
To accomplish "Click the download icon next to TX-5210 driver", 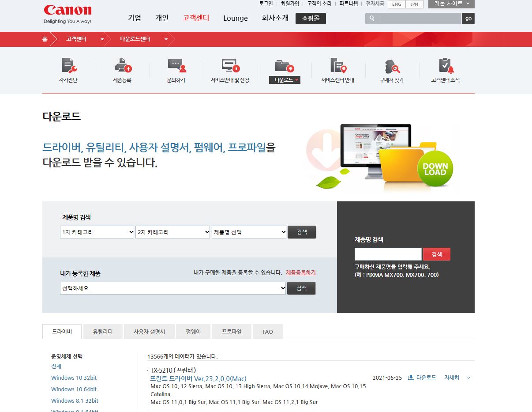I will [411, 378].
